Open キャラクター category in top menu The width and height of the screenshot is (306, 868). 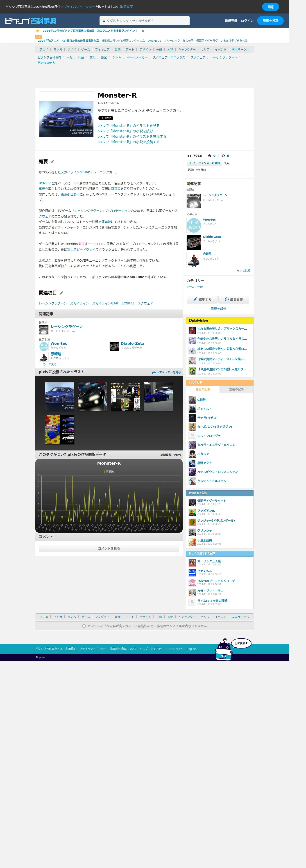click(187, 50)
